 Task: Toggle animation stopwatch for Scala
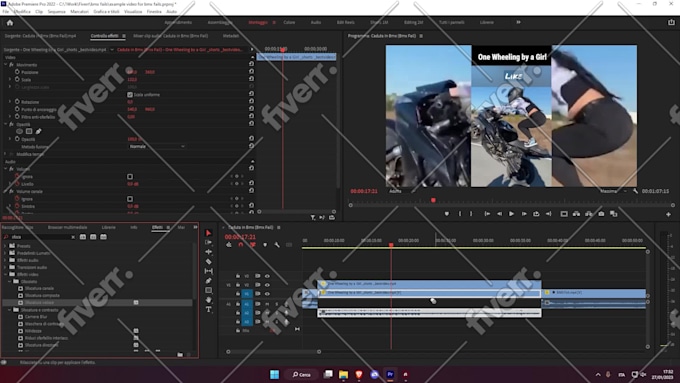pos(17,79)
